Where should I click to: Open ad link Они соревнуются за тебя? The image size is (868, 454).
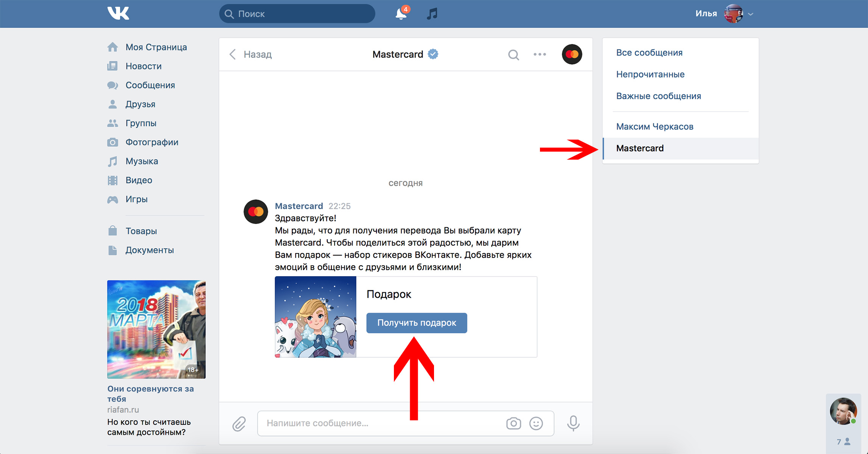[151, 393]
